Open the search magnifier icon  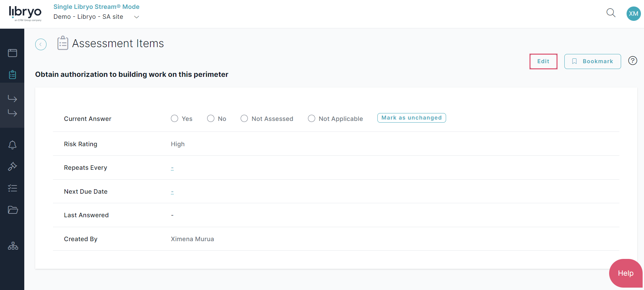pyautogui.click(x=611, y=13)
